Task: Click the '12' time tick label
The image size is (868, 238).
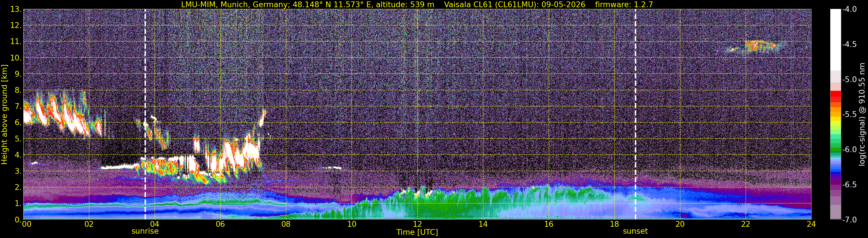Action: click(417, 224)
